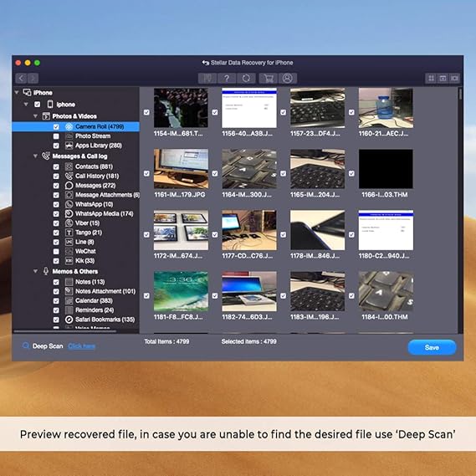Click the Deep Scan 'Click here' link
This screenshot has height=476, width=476.
[81, 346]
